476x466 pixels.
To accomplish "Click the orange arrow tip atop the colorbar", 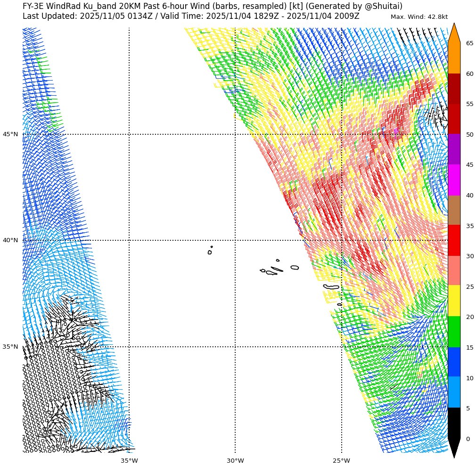I will point(454,33).
